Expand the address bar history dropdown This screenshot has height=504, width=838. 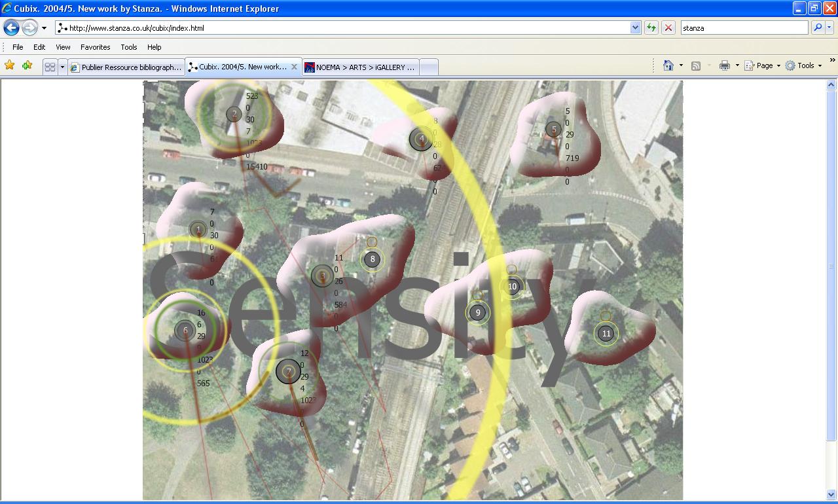(x=635, y=28)
